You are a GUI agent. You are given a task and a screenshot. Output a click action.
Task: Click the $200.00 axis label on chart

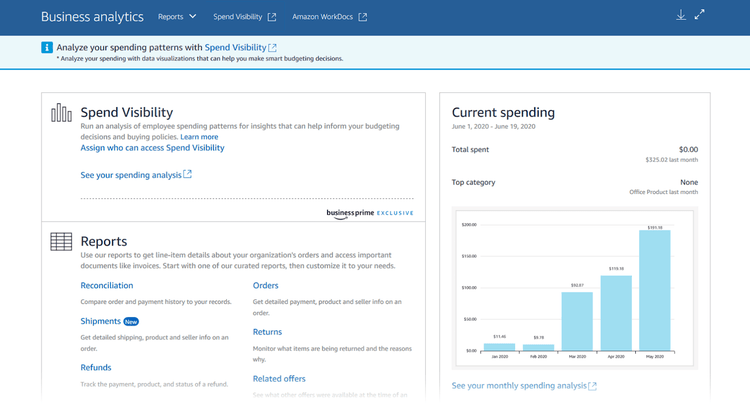(469, 225)
